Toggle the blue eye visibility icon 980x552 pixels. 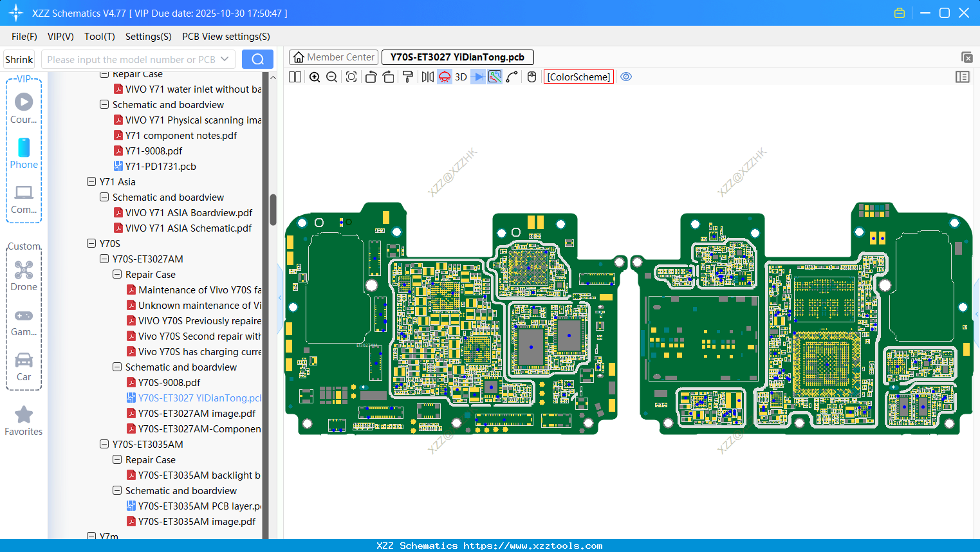click(x=626, y=77)
